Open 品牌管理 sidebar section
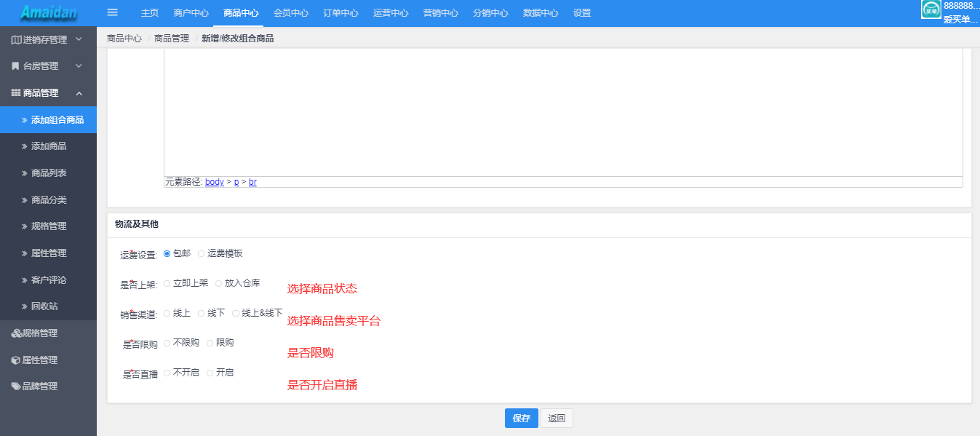The height and width of the screenshot is (436, 980). point(48,387)
